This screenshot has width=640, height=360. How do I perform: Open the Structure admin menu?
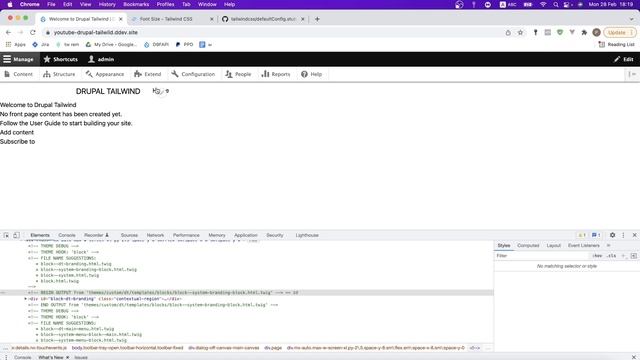click(x=59, y=74)
